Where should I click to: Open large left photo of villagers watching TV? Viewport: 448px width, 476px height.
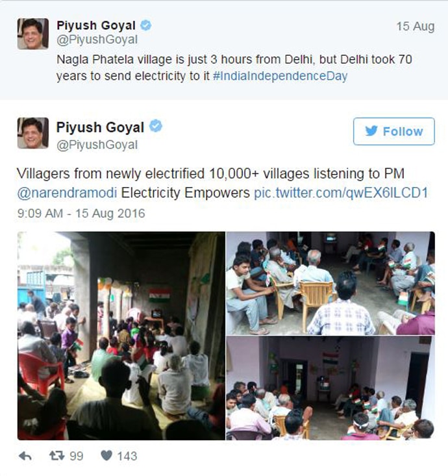tap(121, 336)
